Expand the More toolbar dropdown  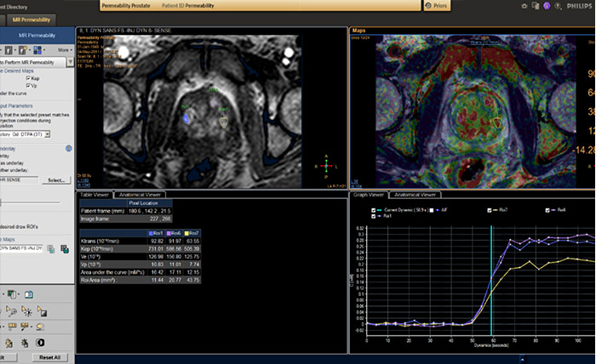66,49
